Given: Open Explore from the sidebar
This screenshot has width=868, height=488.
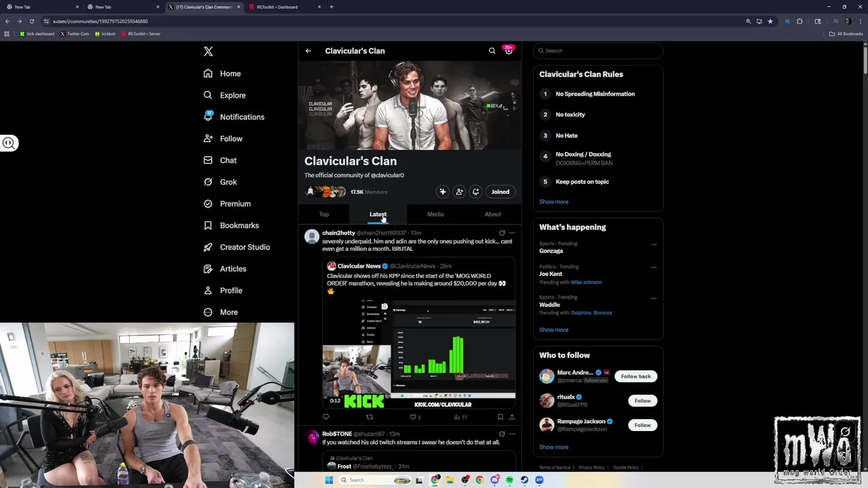Looking at the screenshot, I should coord(224,95).
